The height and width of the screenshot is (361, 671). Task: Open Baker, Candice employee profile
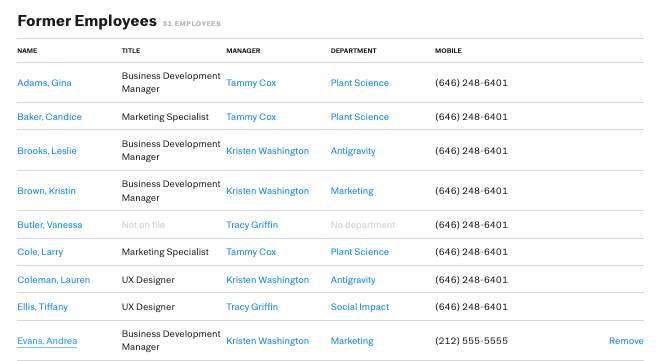[x=49, y=117]
